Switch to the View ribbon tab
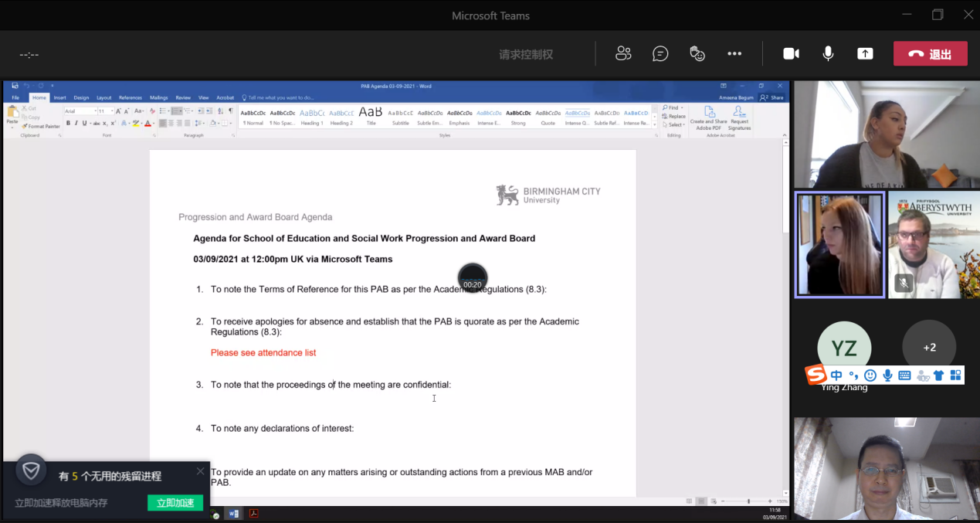This screenshot has width=980, height=523. [204, 98]
